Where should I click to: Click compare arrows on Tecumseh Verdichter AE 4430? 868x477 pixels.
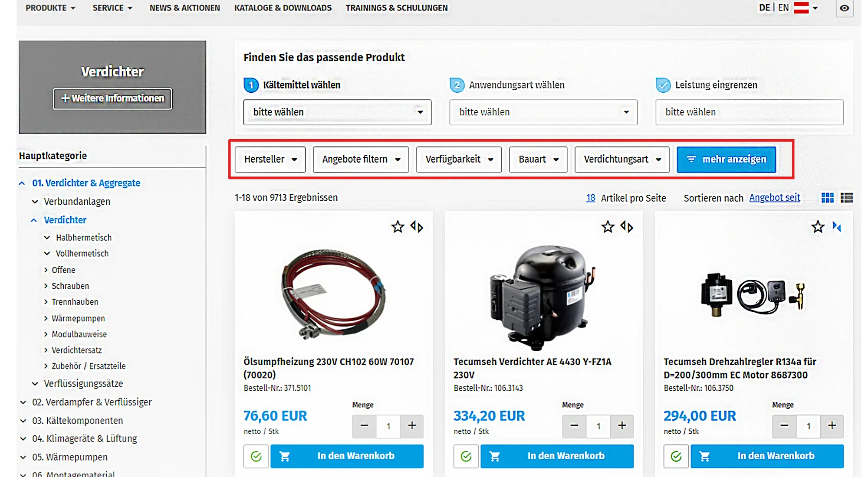pos(627,227)
